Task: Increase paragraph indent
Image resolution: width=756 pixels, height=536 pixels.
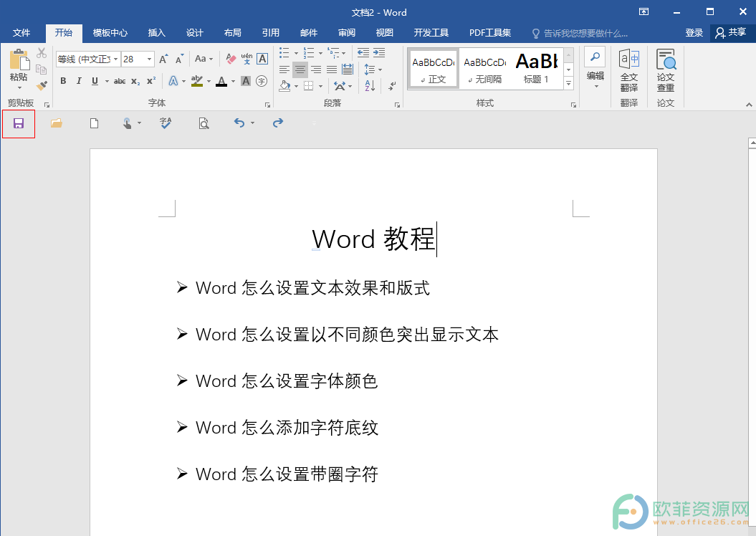Action: (x=379, y=52)
